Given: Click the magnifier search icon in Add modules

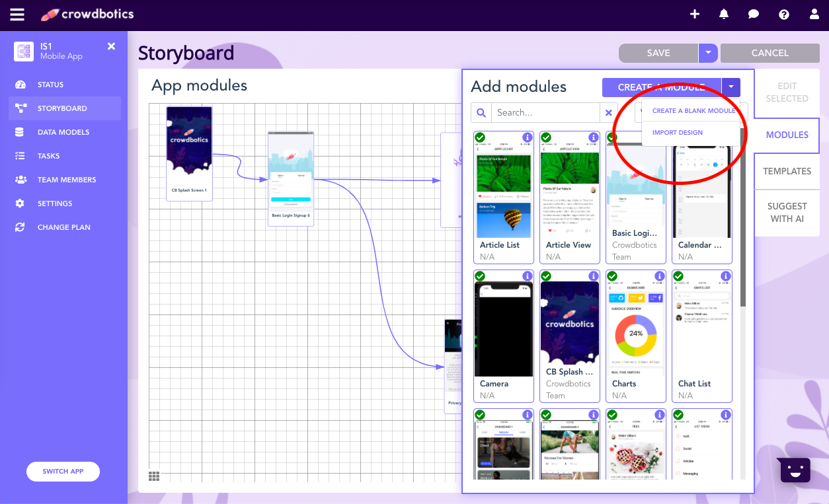Looking at the screenshot, I should click(x=481, y=112).
